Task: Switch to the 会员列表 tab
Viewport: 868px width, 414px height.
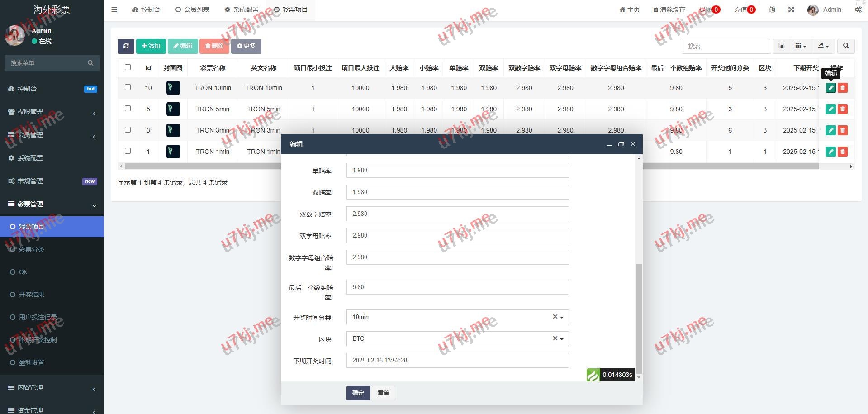Action: [x=192, y=10]
